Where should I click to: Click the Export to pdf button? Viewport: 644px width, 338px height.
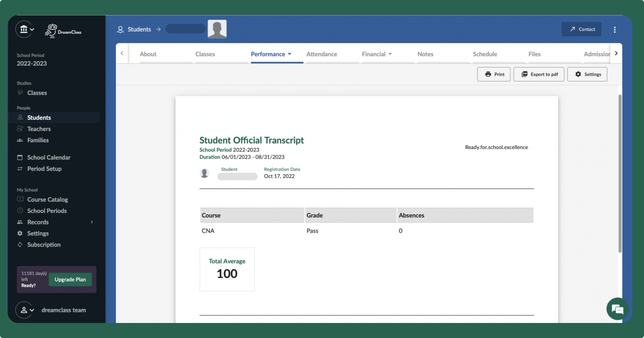click(x=539, y=74)
